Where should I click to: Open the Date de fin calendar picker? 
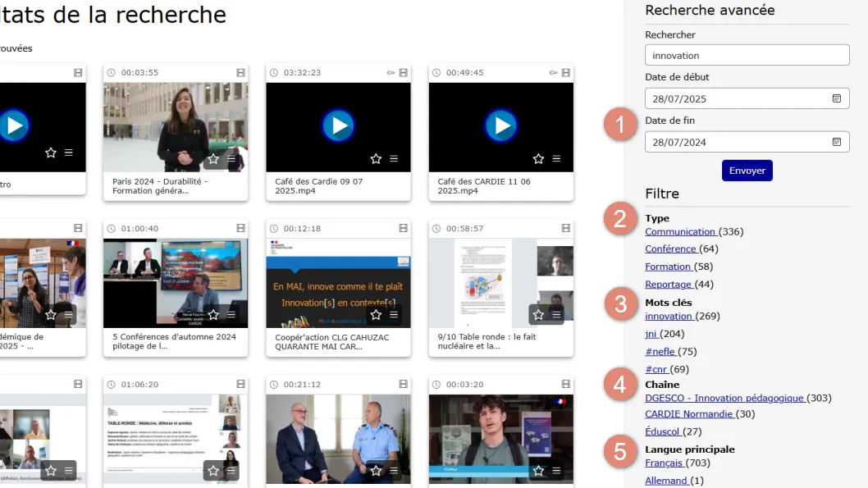pyautogui.click(x=837, y=142)
